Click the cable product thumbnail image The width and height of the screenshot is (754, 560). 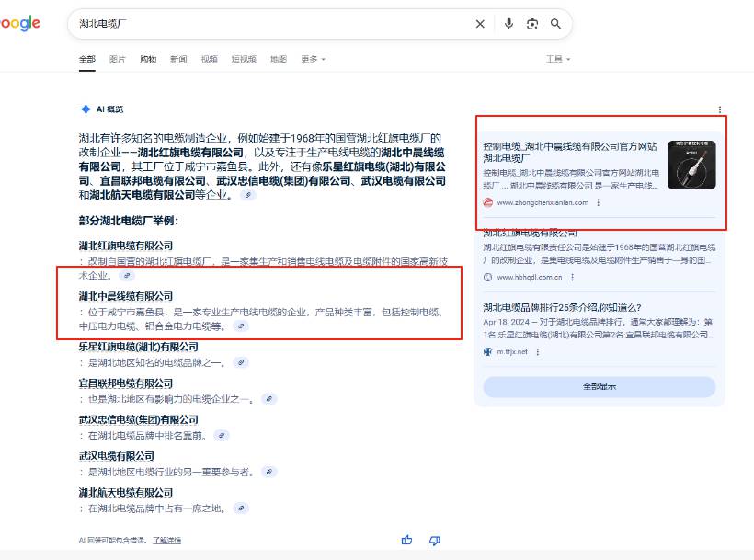691,165
